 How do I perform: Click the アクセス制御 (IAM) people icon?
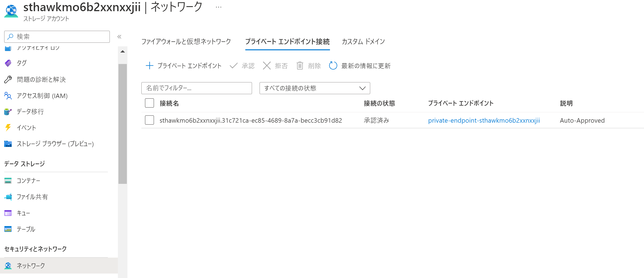tap(8, 96)
